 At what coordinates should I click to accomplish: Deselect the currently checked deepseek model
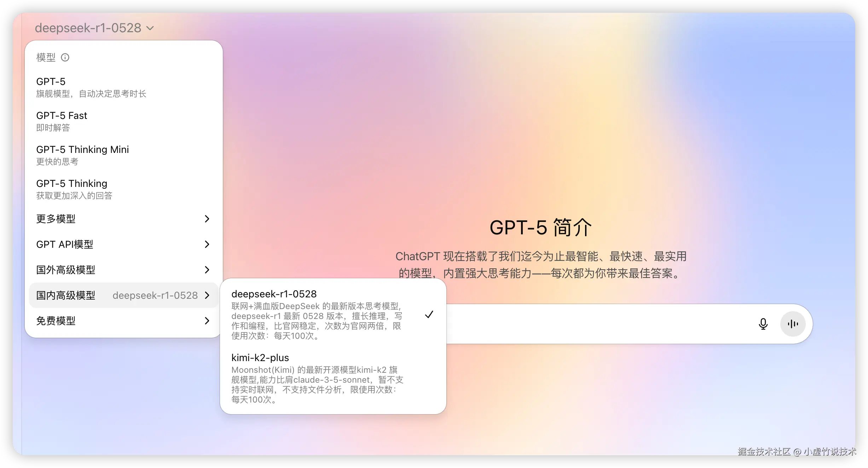429,314
